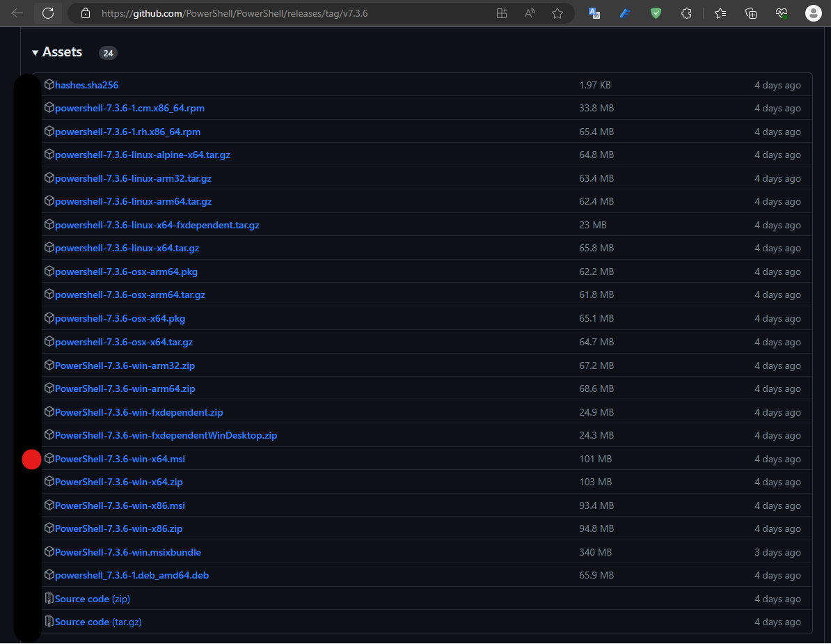This screenshot has height=644, width=831.
Task: Download powershell-7.3.6-1.cm.x86_64.rpm
Action: coord(129,108)
